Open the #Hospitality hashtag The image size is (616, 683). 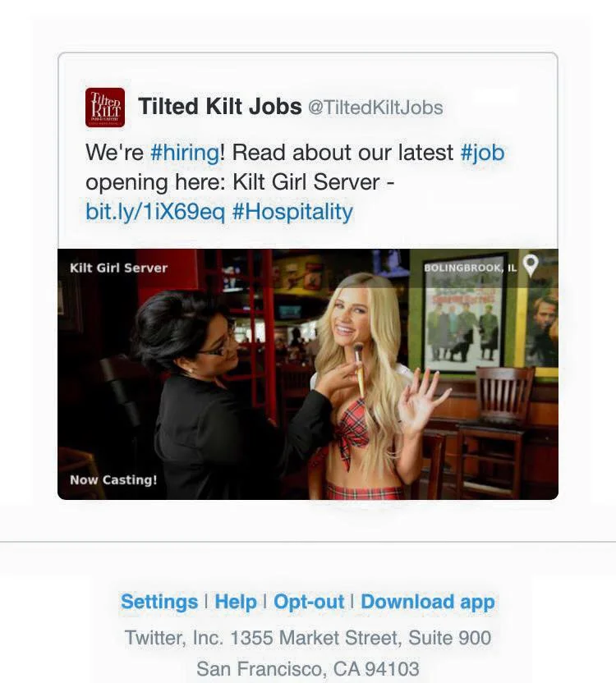292,212
